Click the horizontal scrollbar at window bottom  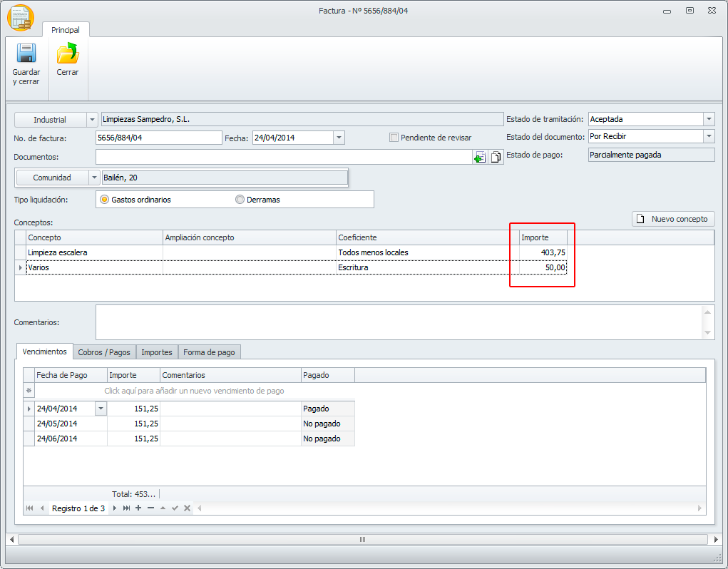point(364,539)
